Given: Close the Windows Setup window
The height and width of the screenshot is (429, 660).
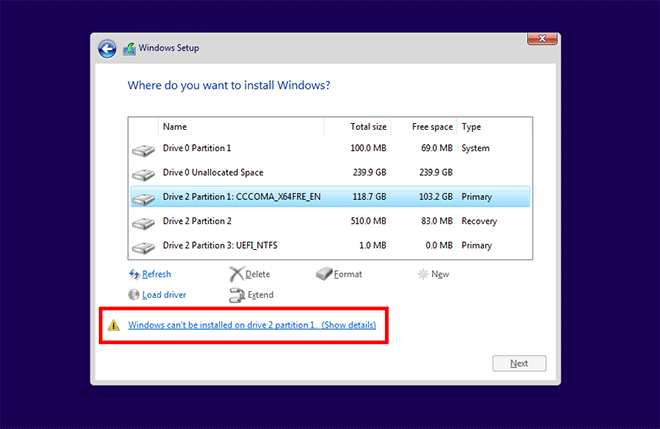Looking at the screenshot, I should (542, 39).
